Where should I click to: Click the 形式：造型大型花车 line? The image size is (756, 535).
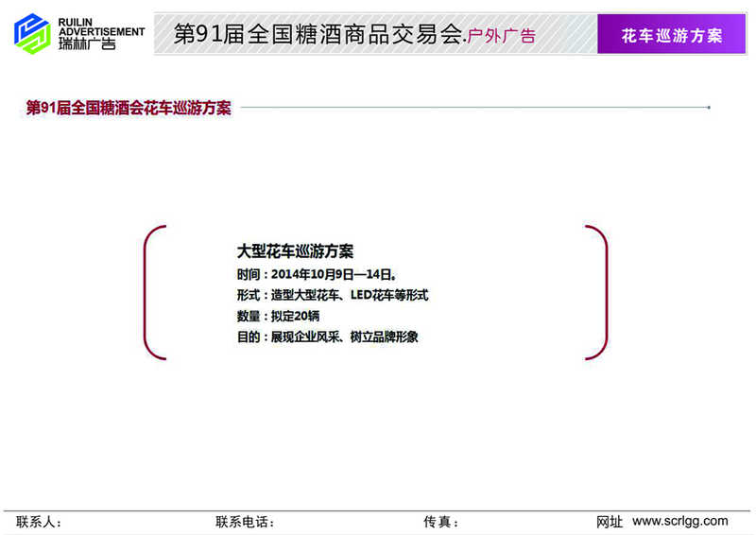tap(333, 295)
